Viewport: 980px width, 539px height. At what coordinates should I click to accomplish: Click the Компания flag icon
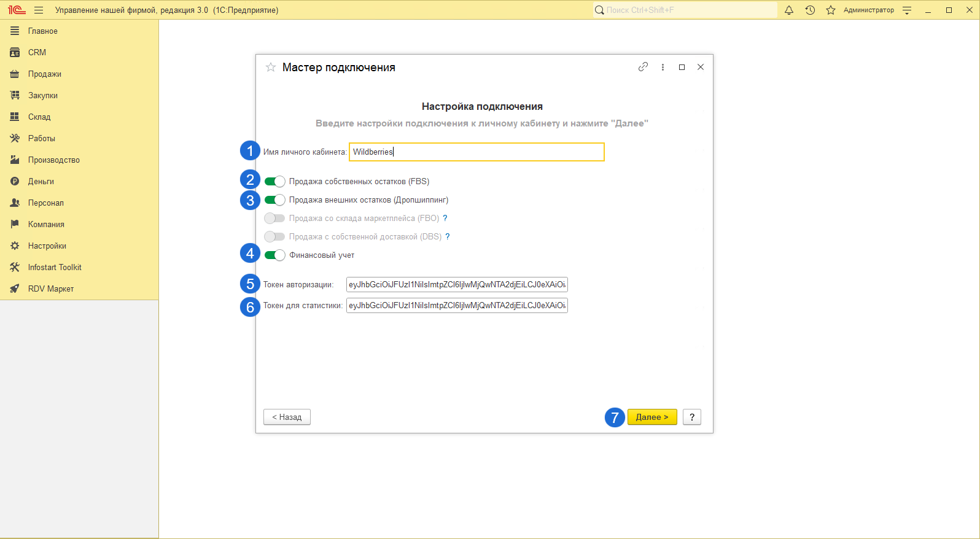[x=15, y=224]
